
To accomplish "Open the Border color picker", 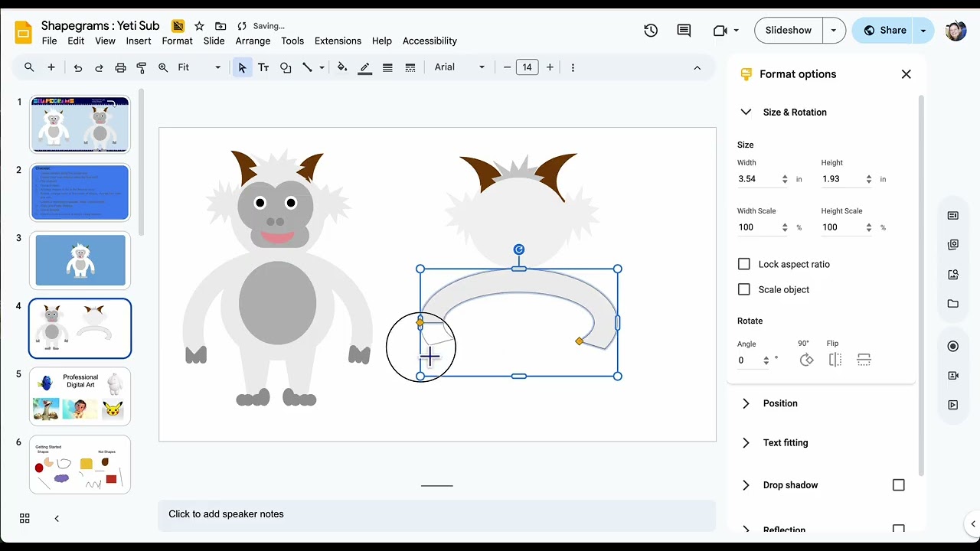I will pyautogui.click(x=365, y=67).
